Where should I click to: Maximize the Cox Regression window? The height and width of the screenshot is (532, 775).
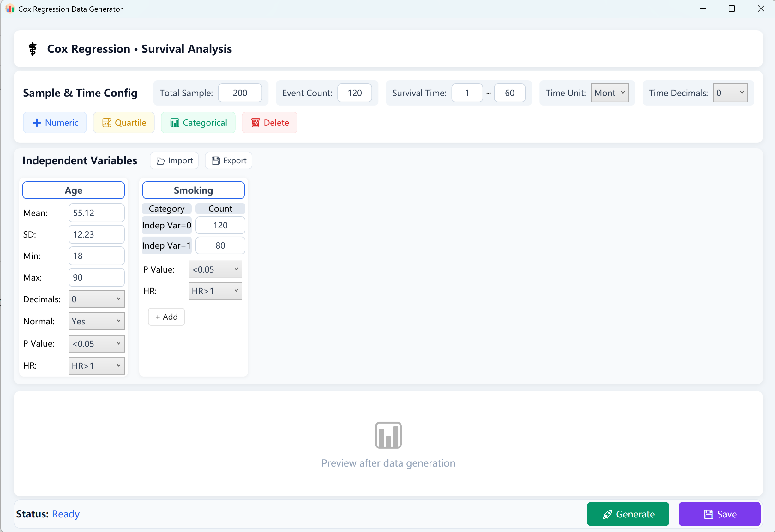[x=732, y=9]
